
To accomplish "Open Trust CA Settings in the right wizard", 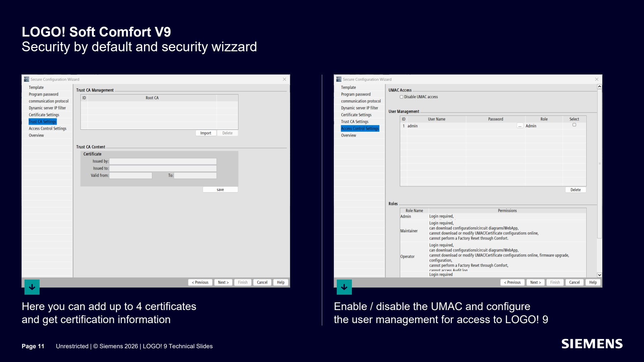I will [x=355, y=122].
